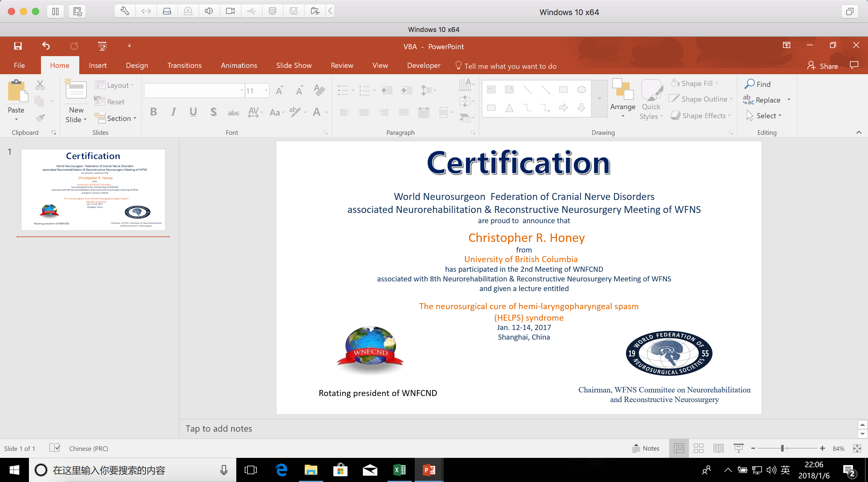Viewport: 868px width, 482px height.
Task: Undo the last action
Action: point(46,46)
